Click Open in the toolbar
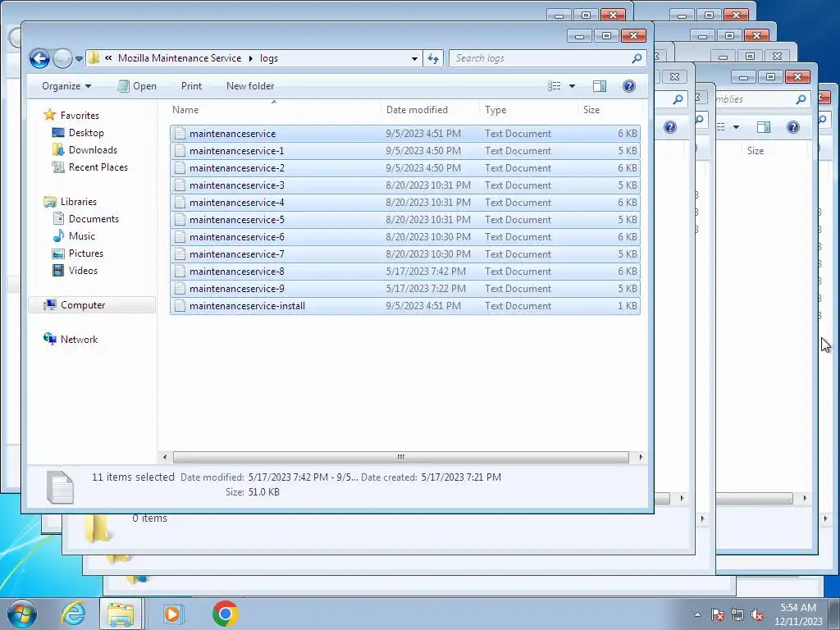840x630 pixels. pyautogui.click(x=137, y=86)
